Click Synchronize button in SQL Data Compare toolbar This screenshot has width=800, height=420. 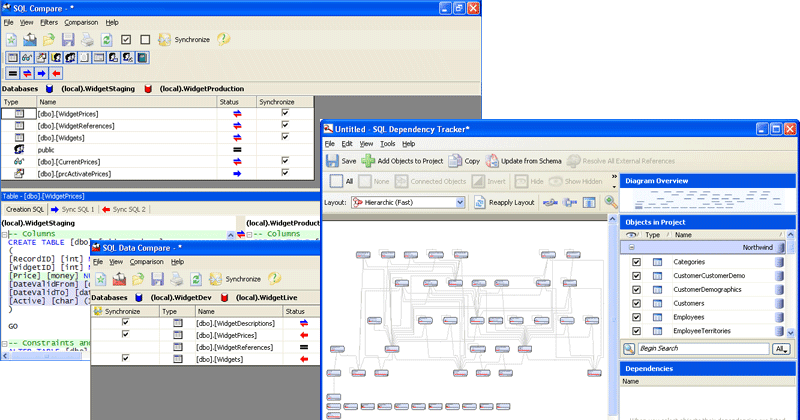coord(235,279)
